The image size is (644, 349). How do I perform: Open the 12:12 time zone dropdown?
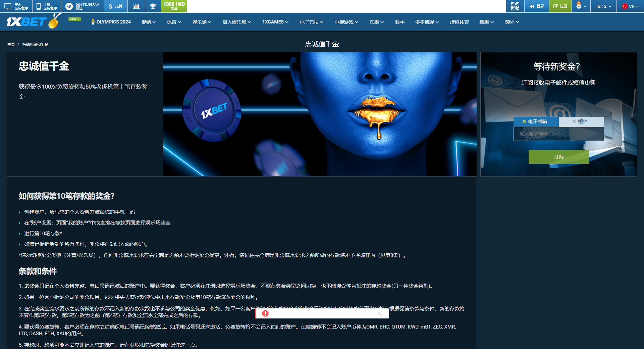(x=603, y=6)
